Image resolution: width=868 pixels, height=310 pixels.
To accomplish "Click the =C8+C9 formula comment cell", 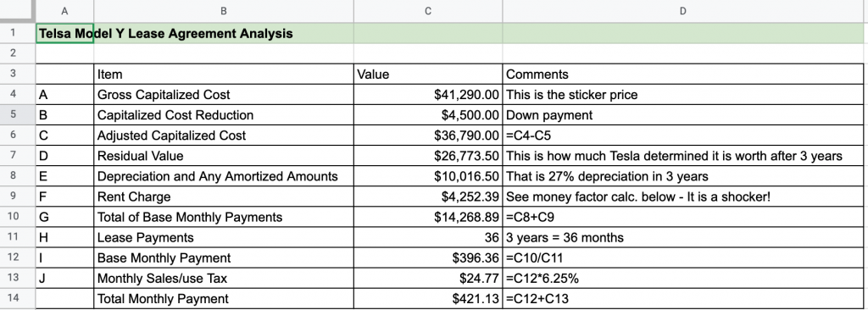I will [x=682, y=218].
